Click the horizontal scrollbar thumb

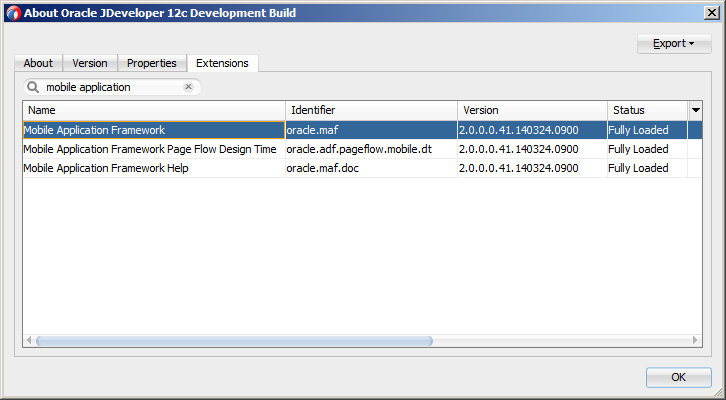(x=234, y=341)
